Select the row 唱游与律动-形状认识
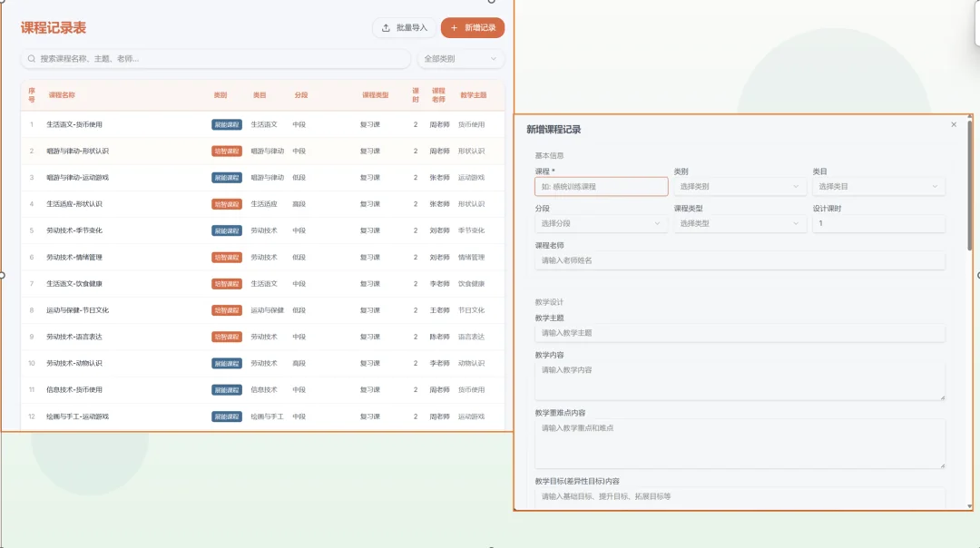980x548 pixels. 262,152
